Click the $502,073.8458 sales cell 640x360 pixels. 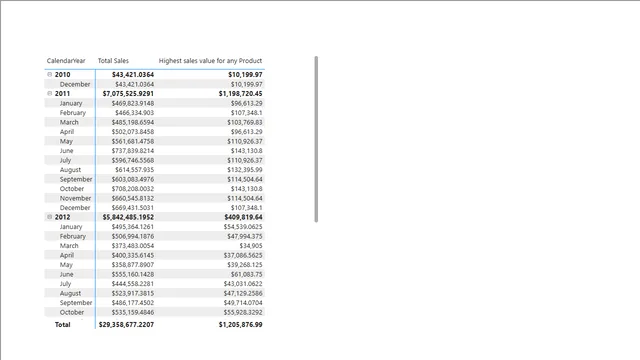[133, 132]
